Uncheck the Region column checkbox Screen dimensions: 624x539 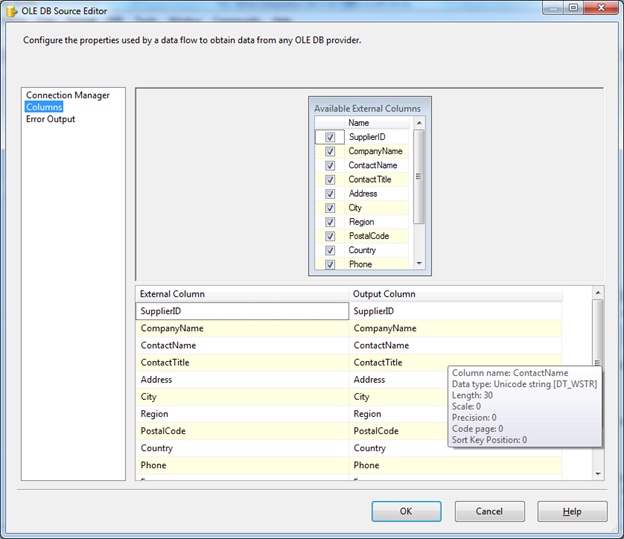coord(330,222)
